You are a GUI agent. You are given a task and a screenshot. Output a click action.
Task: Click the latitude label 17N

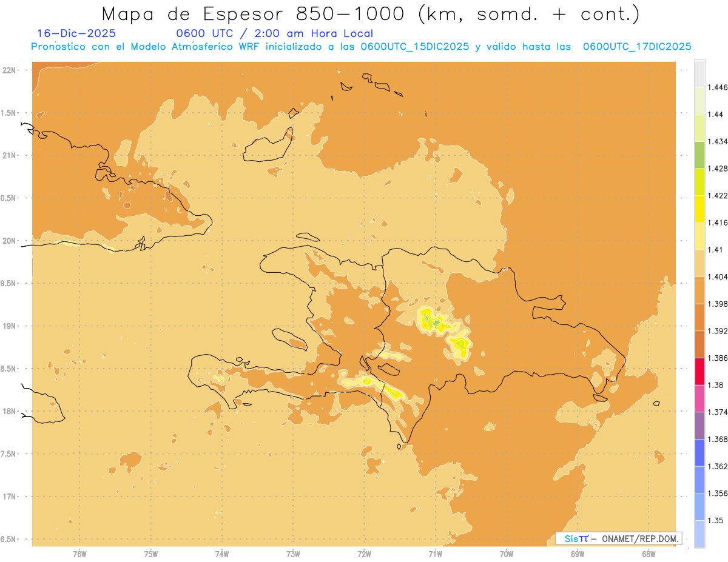click(9, 497)
